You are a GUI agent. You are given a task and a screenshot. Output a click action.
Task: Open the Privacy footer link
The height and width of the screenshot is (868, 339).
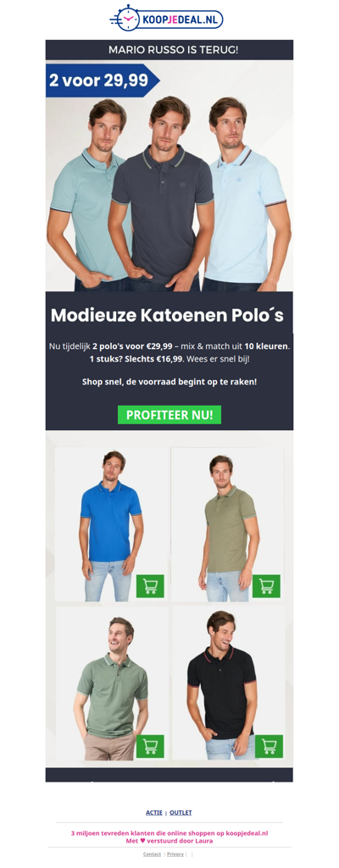coord(175,854)
